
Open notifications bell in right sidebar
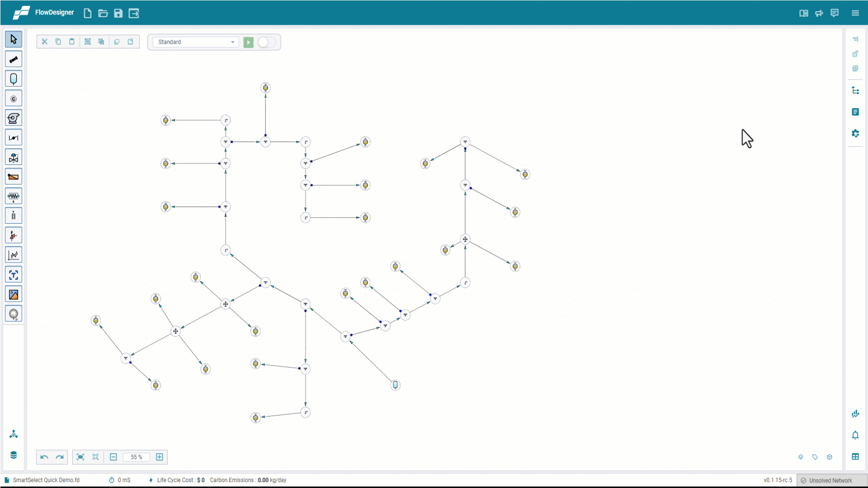(x=855, y=435)
